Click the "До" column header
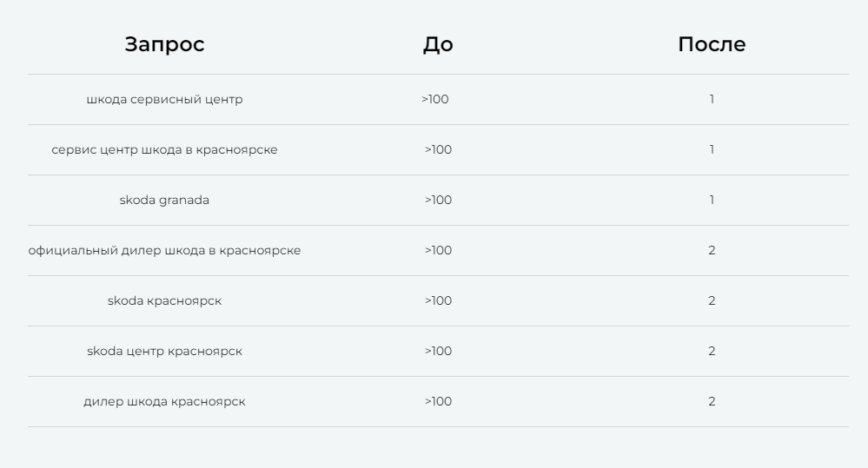Image resolution: width=868 pixels, height=468 pixels. [438, 44]
